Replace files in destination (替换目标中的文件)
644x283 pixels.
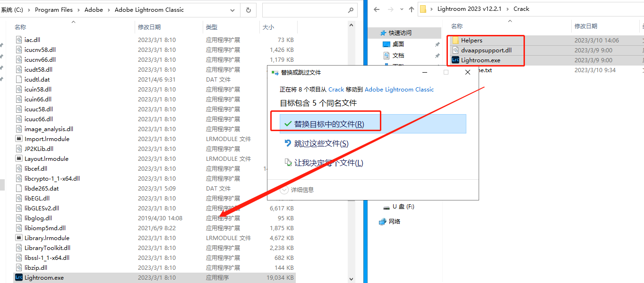point(373,124)
